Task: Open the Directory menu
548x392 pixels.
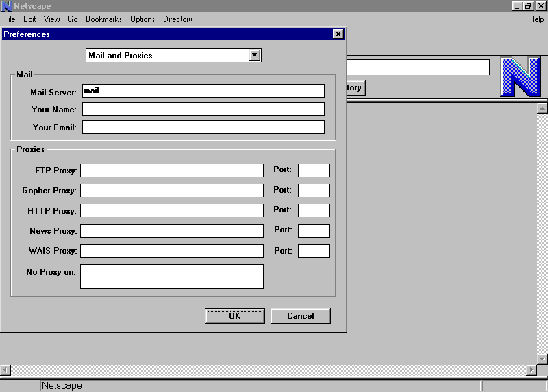Action: [x=177, y=19]
